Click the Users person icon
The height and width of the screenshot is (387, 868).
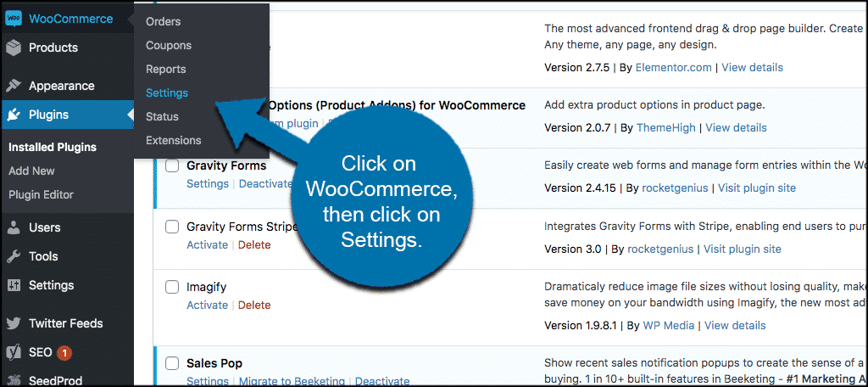pos(14,227)
